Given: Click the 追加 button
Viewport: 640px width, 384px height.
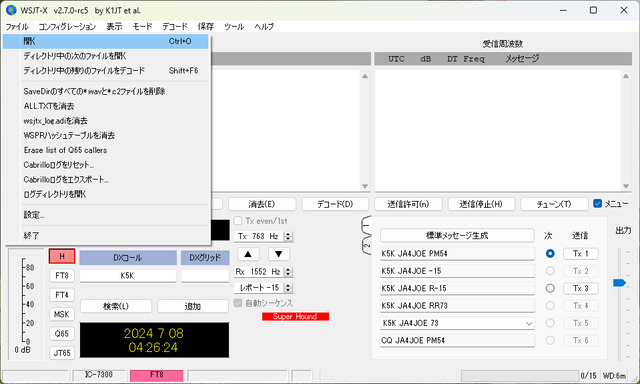Looking at the screenshot, I should pyautogui.click(x=193, y=306).
